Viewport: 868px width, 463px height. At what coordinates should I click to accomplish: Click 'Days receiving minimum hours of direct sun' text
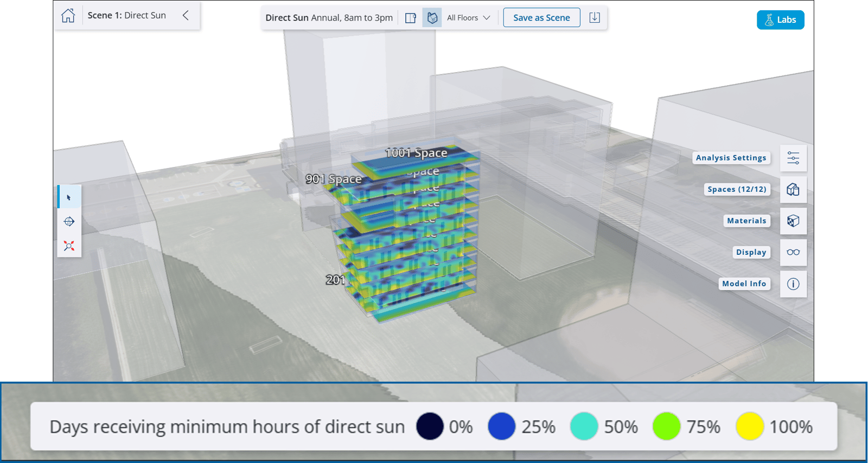pos(227,427)
